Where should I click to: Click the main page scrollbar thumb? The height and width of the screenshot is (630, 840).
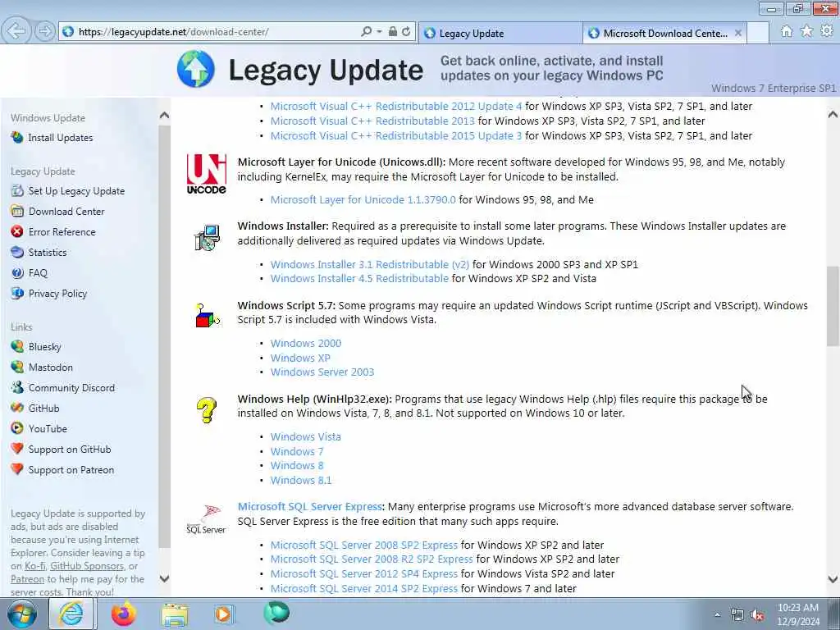click(833, 306)
